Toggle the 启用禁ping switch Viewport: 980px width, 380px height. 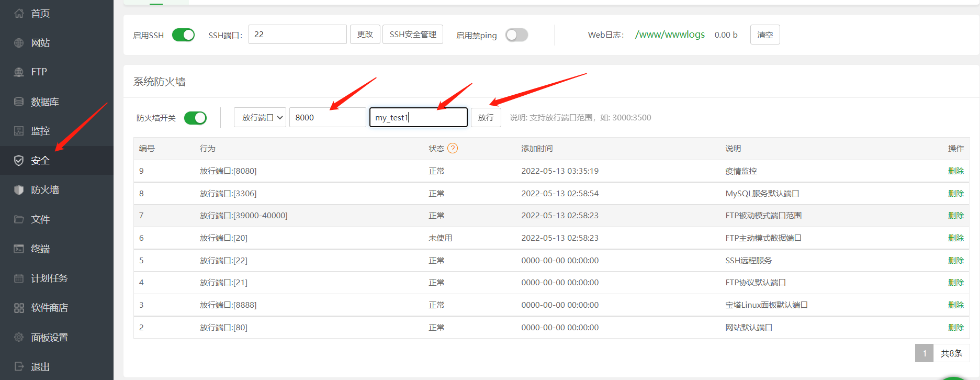click(516, 35)
